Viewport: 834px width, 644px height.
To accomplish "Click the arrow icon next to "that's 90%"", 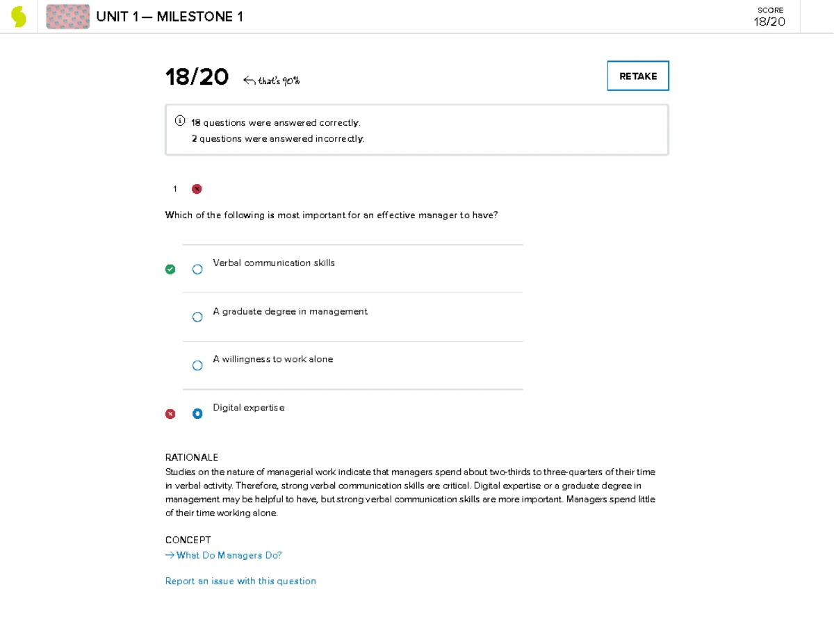I will click(x=249, y=81).
